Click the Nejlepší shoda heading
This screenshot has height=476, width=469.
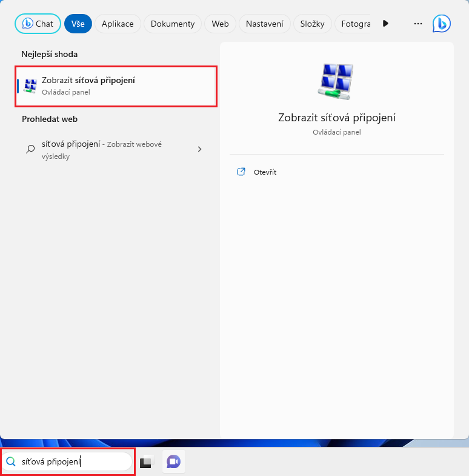tap(50, 55)
